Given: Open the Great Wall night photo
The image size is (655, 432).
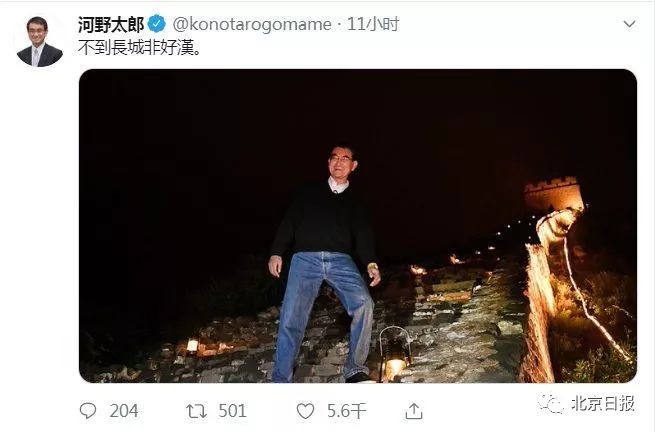Looking at the screenshot, I should pos(358,226).
